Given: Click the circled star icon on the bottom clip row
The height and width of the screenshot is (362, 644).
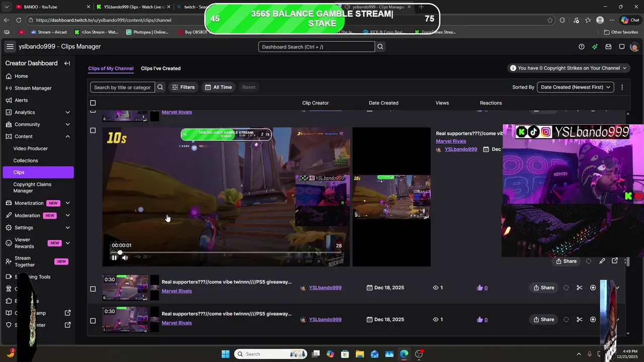Looking at the screenshot, I should pyautogui.click(x=593, y=320).
